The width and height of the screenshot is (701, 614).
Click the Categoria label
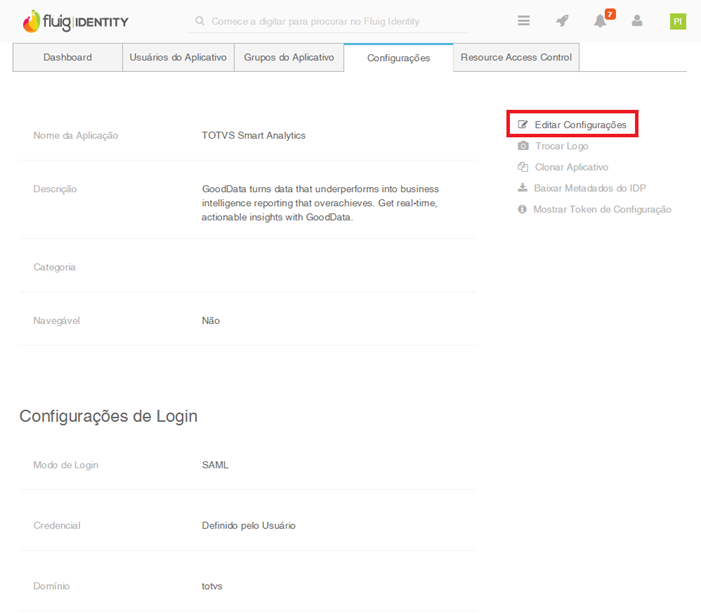(x=54, y=267)
